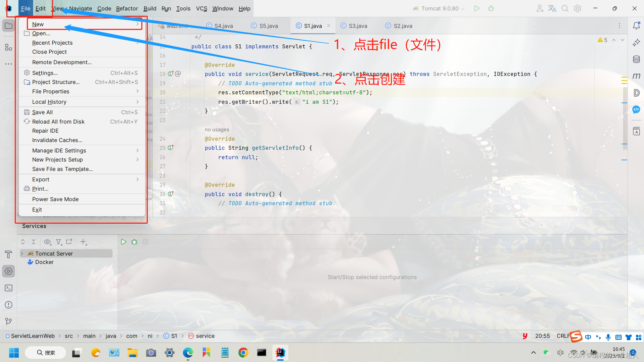Click the Add service plus icon
Viewport: 644px width, 362px height.
[x=83, y=242]
